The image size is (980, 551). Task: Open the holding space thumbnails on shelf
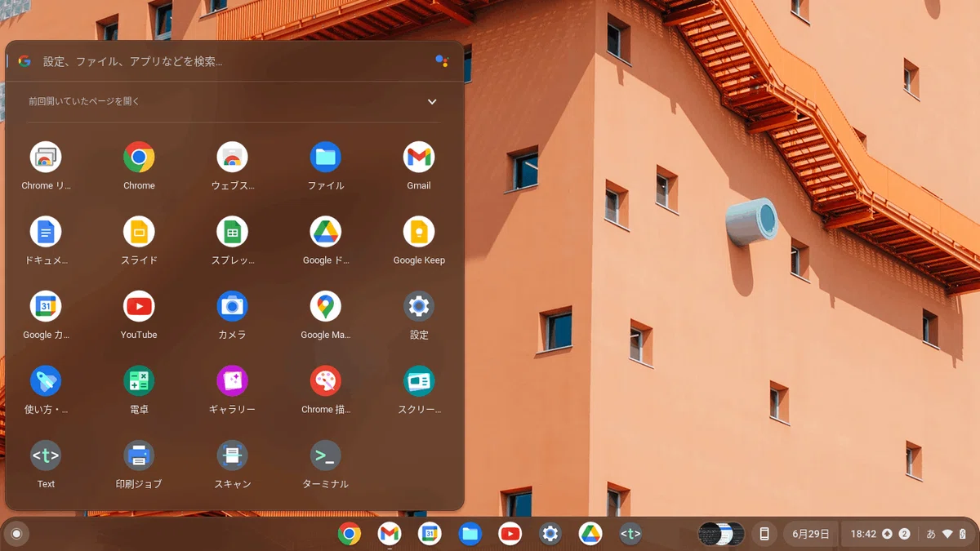pos(721,534)
